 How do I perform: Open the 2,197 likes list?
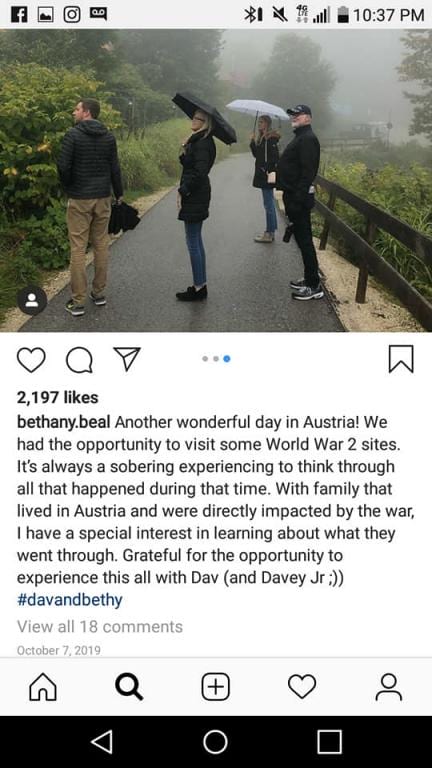point(58,397)
